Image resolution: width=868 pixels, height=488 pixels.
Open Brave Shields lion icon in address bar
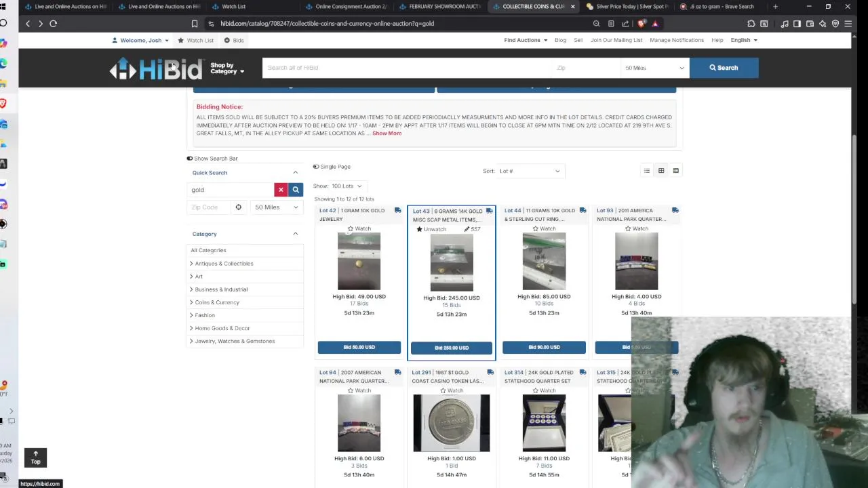pos(642,24)
